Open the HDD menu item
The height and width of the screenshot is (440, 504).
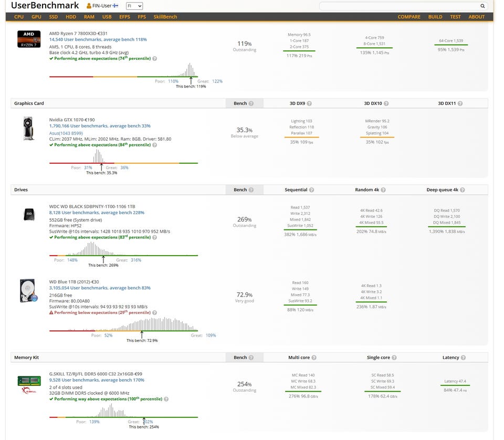point(71,17)
